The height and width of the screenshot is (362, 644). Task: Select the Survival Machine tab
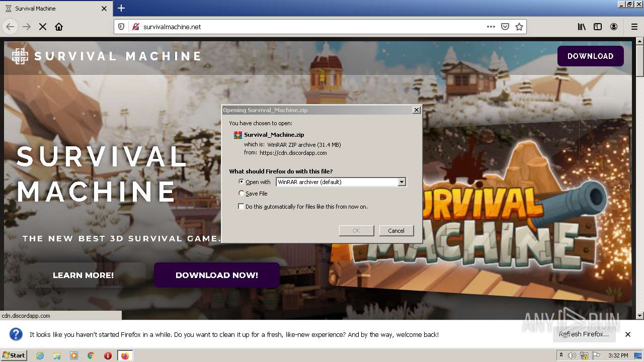[56, 9]
